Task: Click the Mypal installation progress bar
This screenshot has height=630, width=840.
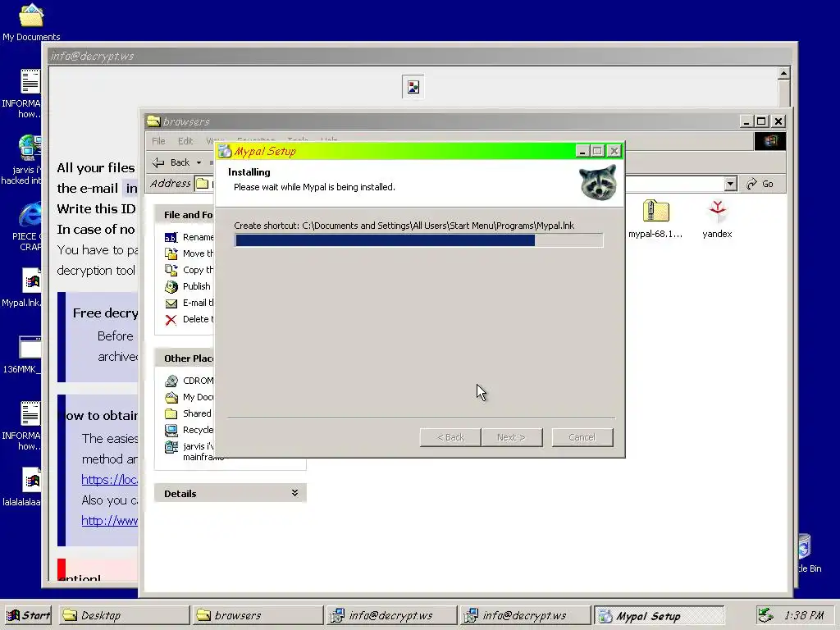Action: click(x=419, y=240)
